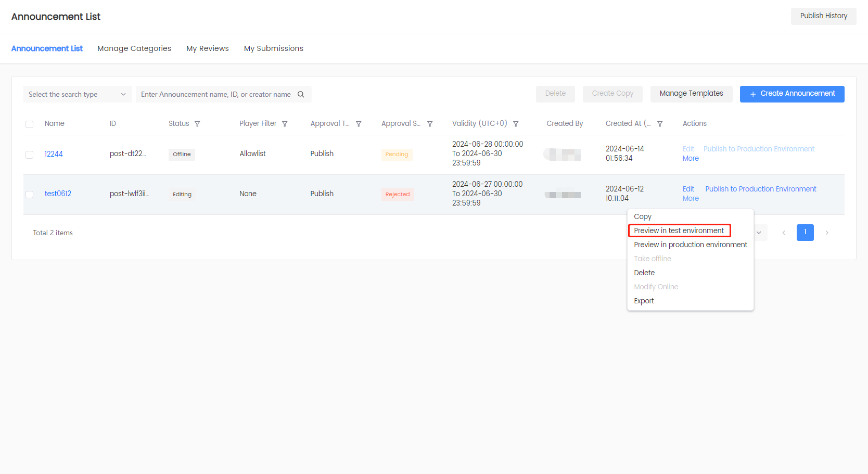The width and height of the screenshot is (868, 474).
Task: Expand More actions for 12244 row
Action: pyautogui.click(x=691, y=158)
